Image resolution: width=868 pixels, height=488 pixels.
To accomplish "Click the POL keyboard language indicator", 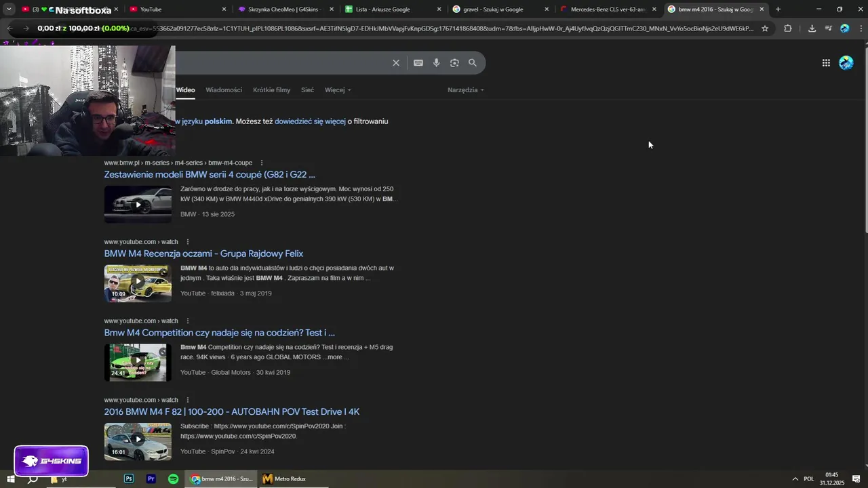I will pos(808,479).
